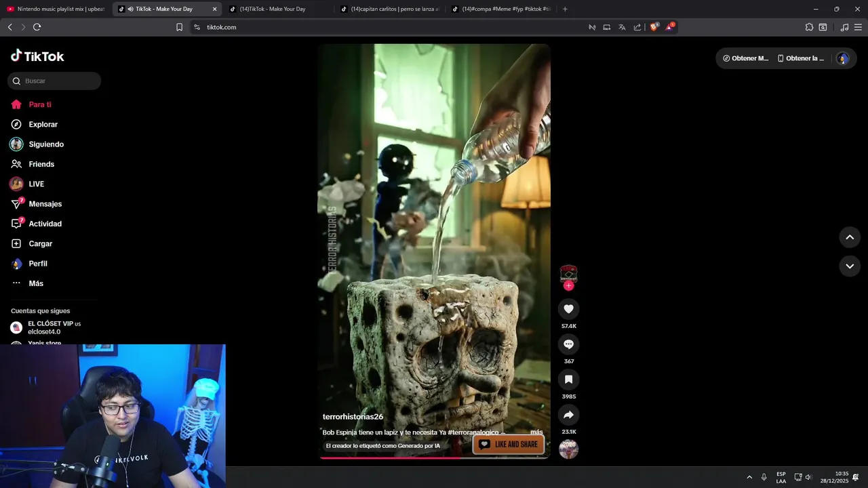Click the translate page icon
Screen dimensions: 868x488
pyautogui.click(x=622, y=27)
